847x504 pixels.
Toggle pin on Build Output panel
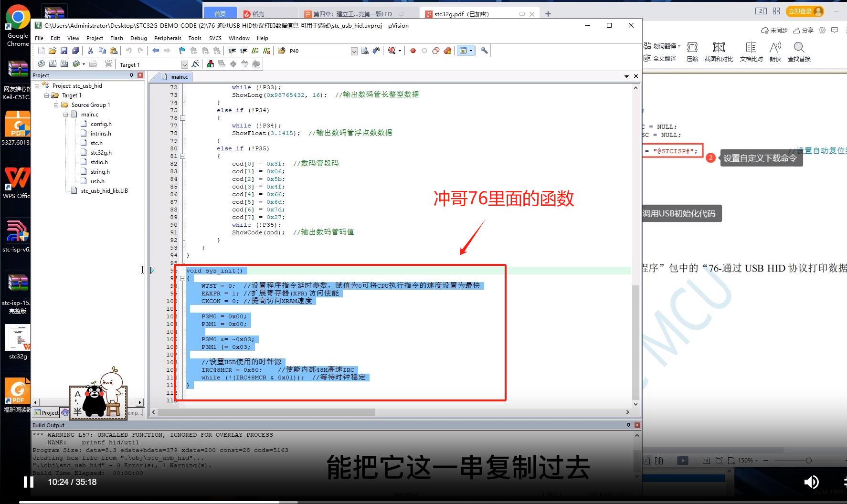coord(628,425)
